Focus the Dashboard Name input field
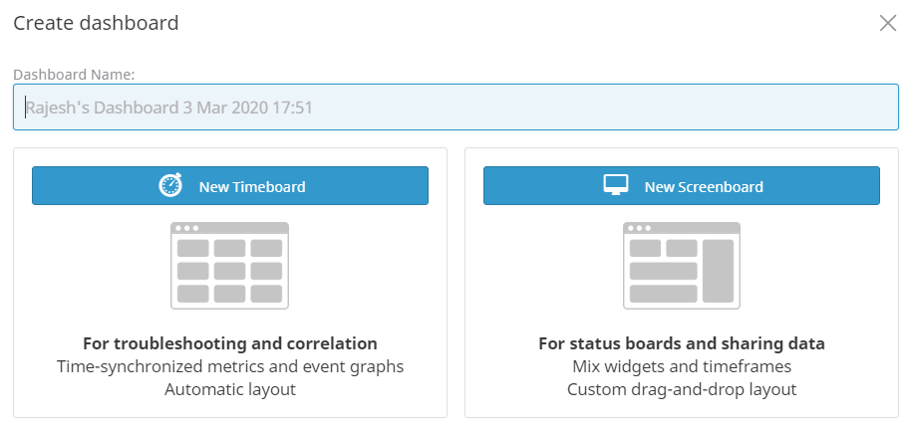The width and height of the screenshot is (909, 430). click(x=455, y=107)
